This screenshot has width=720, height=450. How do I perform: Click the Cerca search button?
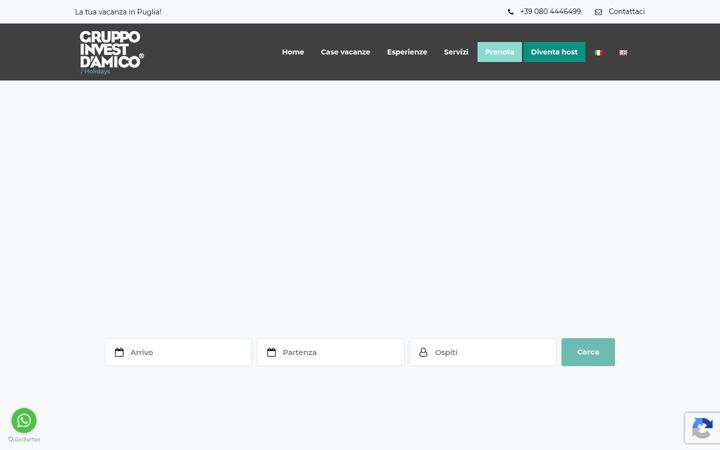tap(588, 352)
